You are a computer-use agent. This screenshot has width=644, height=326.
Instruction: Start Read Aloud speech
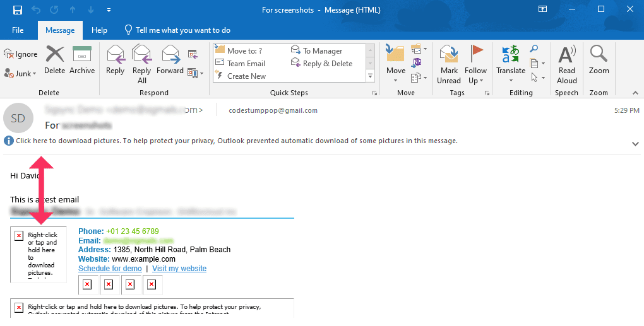(566, 64)
